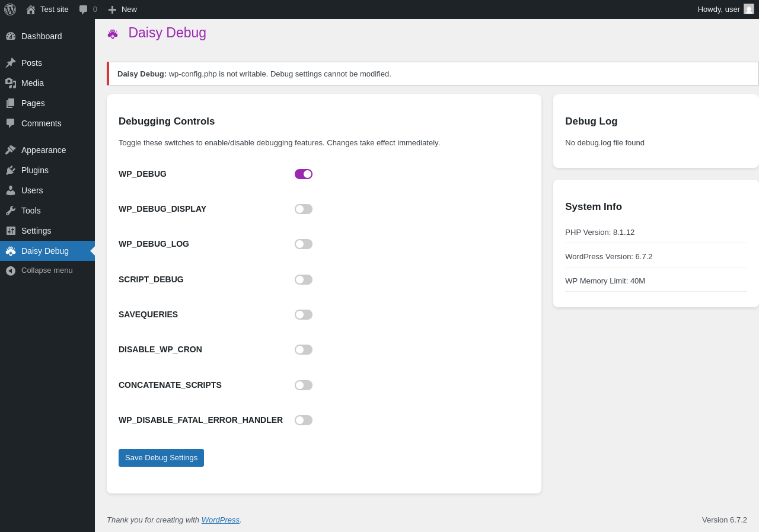The width and height of the screenshot is (759, 532).
Task: Click the Test site home icon
Action: 31,9
